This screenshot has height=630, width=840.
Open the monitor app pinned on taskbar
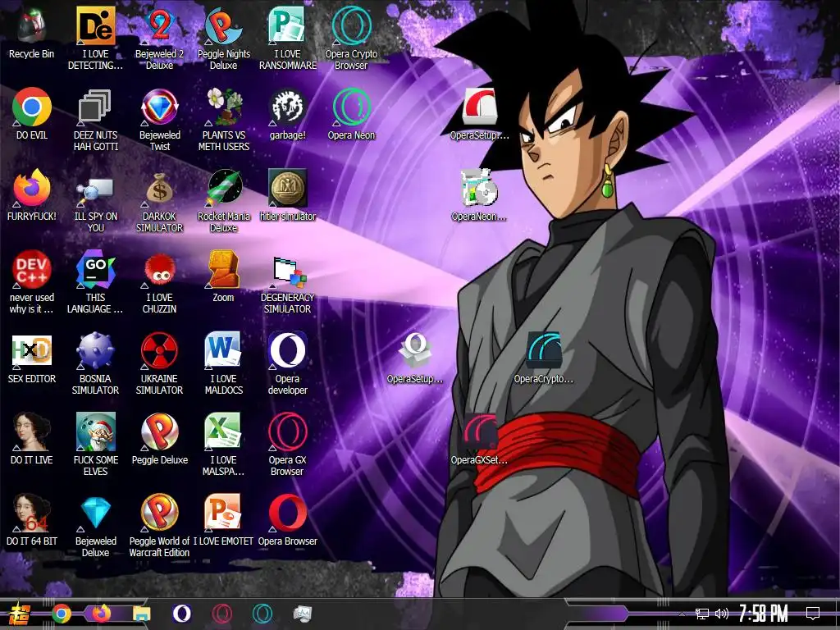[x=302, y=614]
